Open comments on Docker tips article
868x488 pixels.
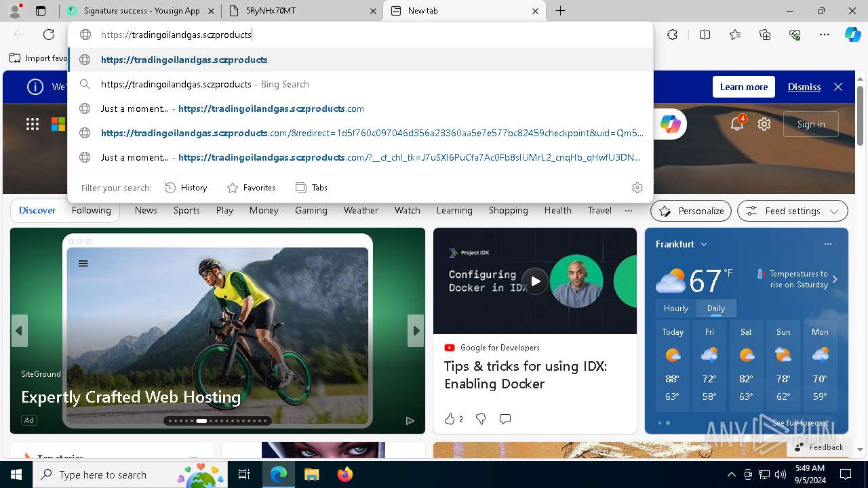point(505,419)
